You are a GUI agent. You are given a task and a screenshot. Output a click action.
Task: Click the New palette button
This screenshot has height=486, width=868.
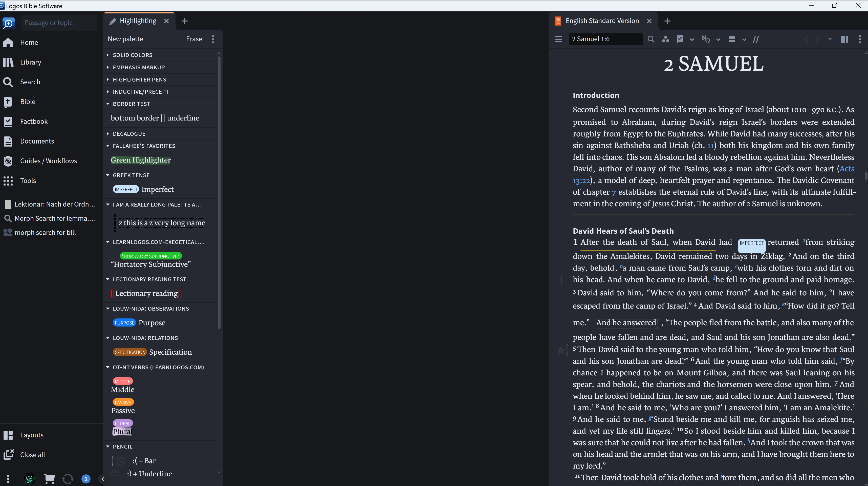125,39
